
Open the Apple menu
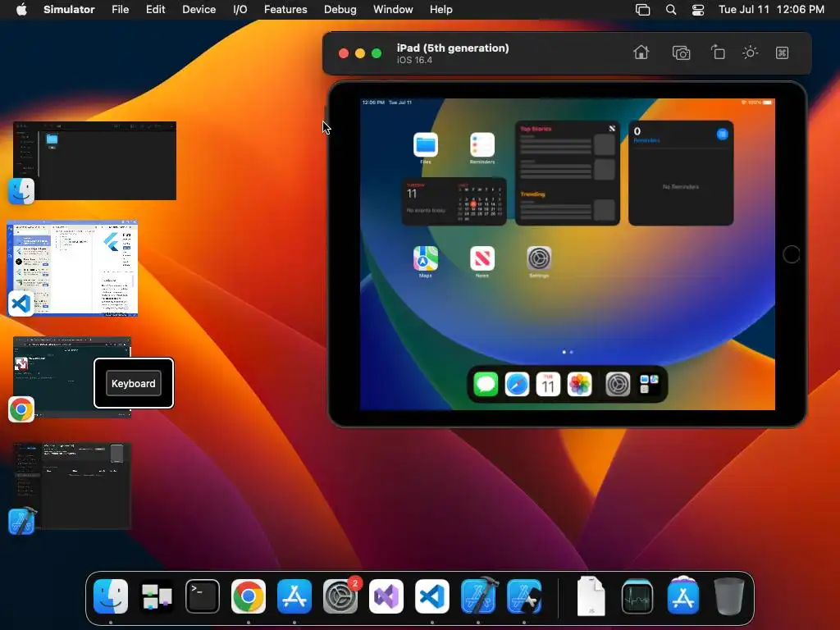point(21,9)
